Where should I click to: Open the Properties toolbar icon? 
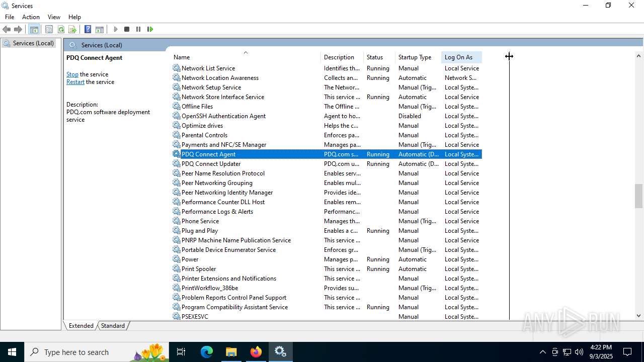click(49, 29)
